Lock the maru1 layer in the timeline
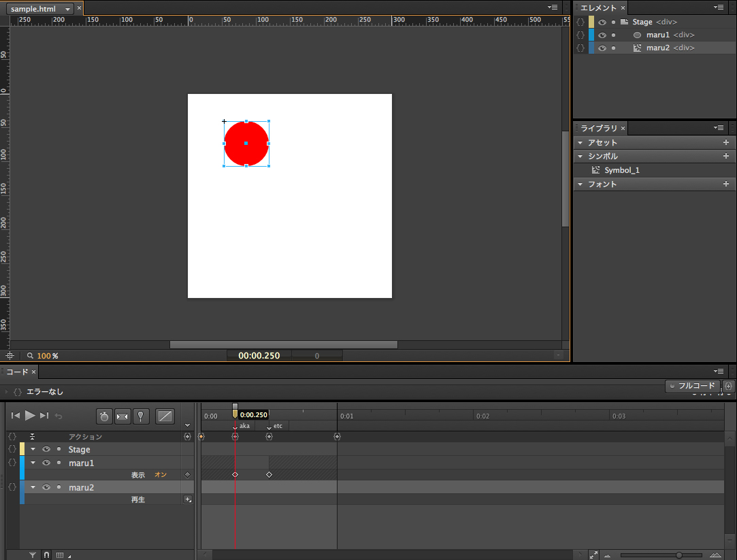This screenshot has width=737, height=560. (59, 462)
